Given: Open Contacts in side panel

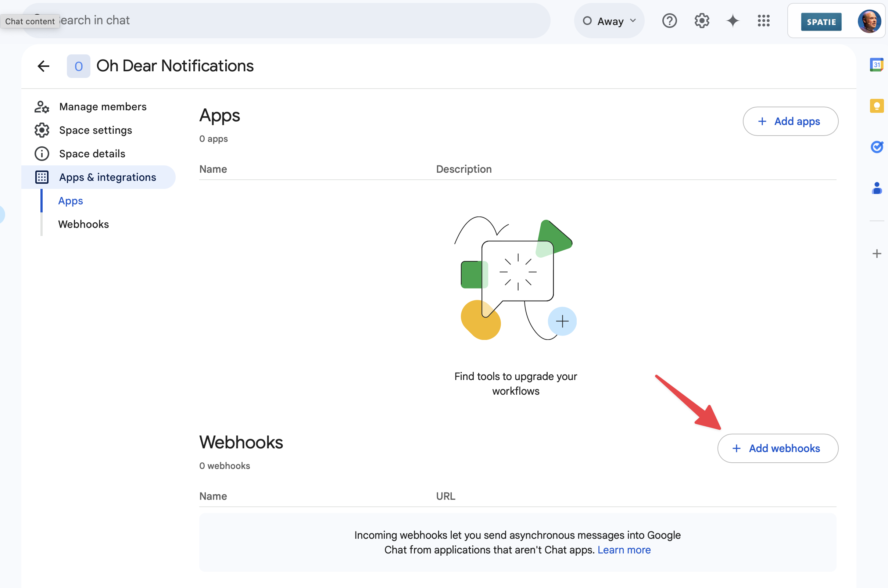Looking at the screenshot, I should coord(876,188).
